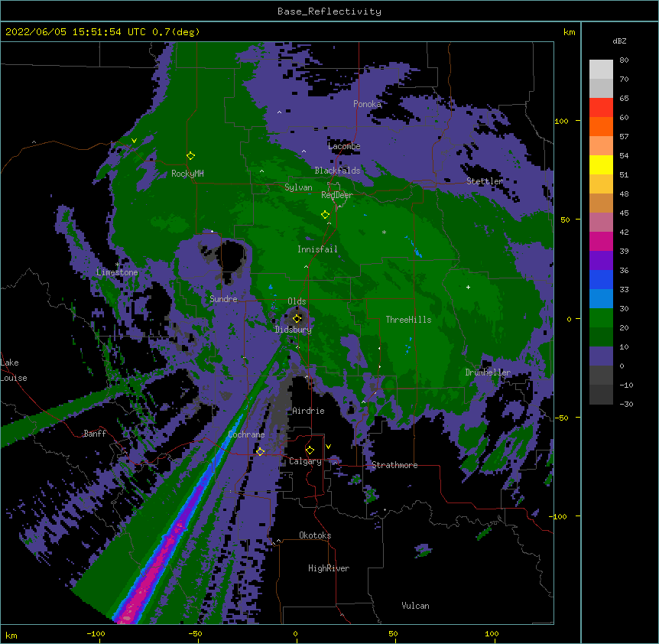Viewport: 659px width, 644px height.
Task: Select the dark gray -30 to -10 legend swatch
Action: pyautogui.click(x=601, y=395)
